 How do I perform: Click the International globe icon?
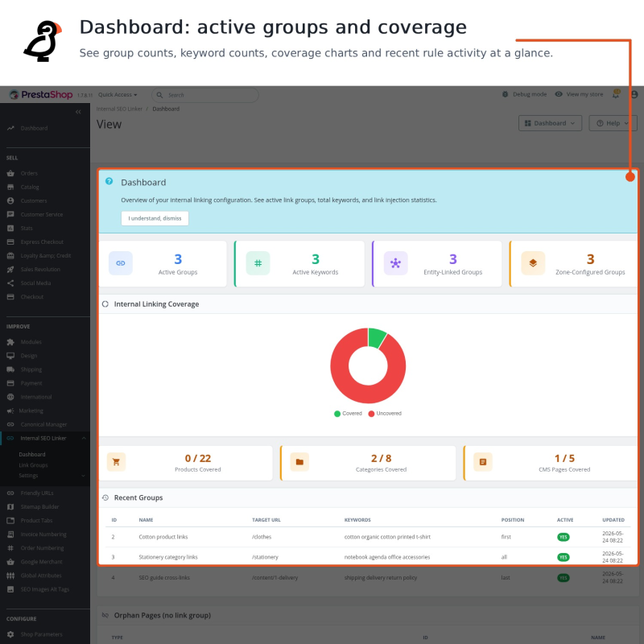pos(10,397)
